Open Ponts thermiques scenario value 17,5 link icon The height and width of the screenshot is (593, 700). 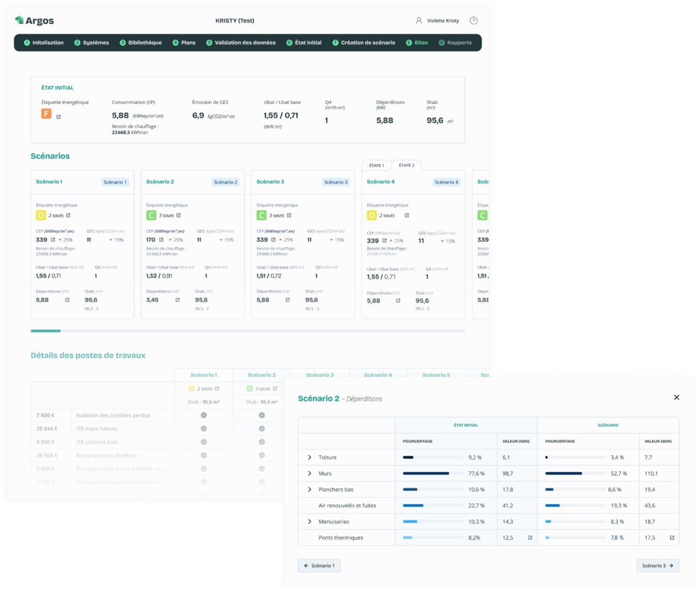click(x=672, y=538)
